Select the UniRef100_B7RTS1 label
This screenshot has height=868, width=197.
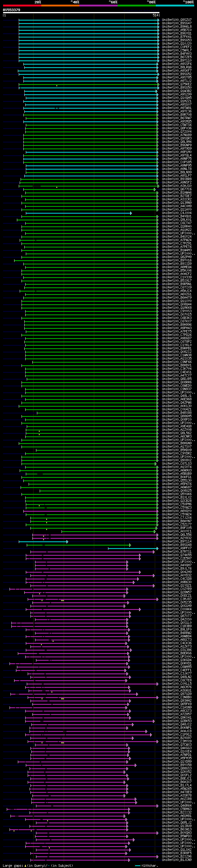click(176, 551)
